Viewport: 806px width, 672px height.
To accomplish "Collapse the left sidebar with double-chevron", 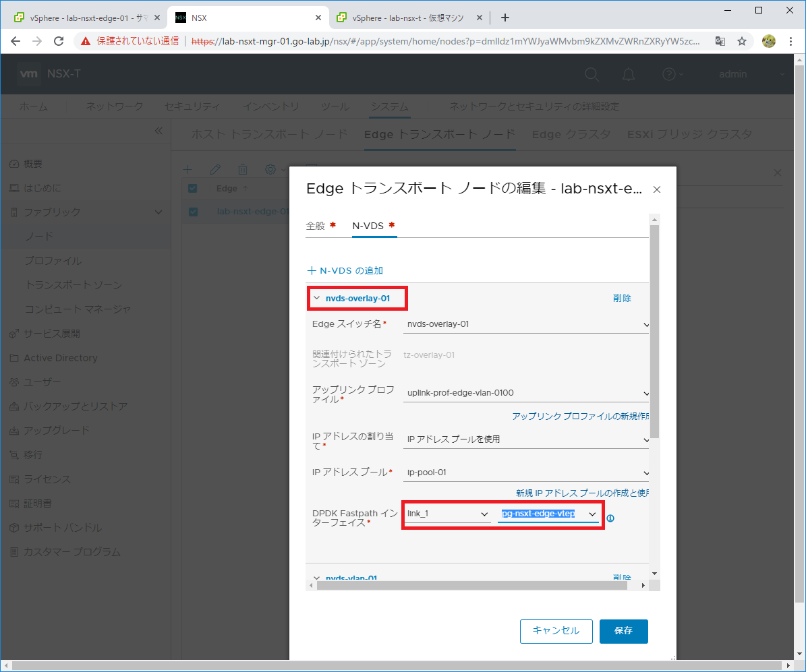I will tap(159, 131).
